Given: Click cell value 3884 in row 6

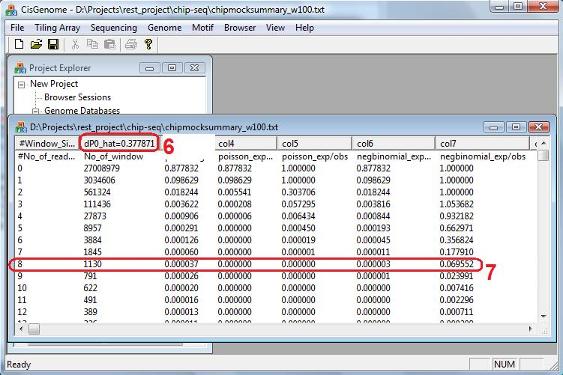Looking at the screenshot, I should pyautogui.click(x=93, y=240).
